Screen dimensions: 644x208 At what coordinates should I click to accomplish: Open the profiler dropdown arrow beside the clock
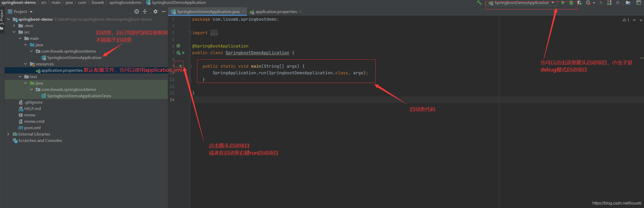[x=594, y=3]
